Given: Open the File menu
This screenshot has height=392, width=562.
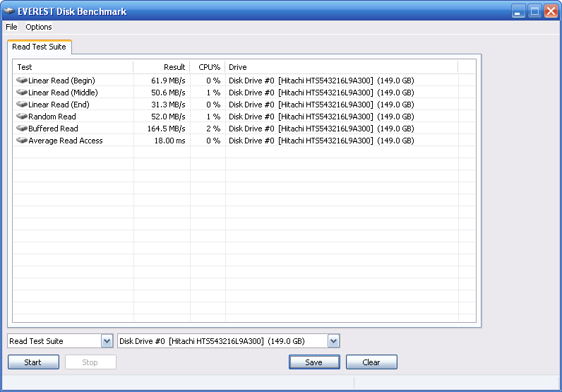Looking at the screenshot, I should (x=11, y=27).
